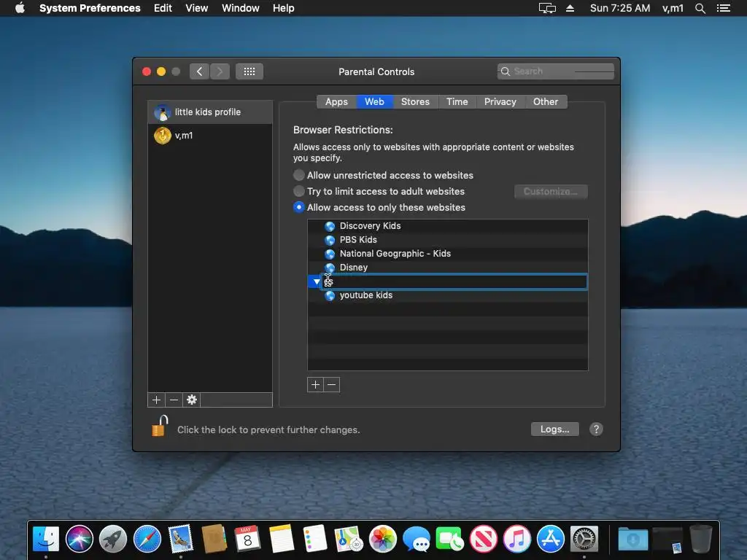Go back with the left chevron button

(199, 71)
